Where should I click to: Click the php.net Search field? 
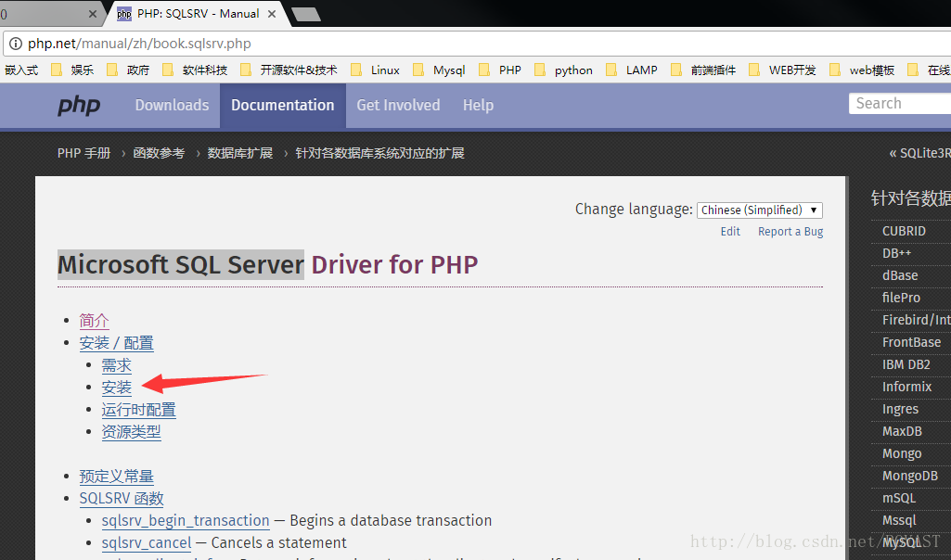900,104
